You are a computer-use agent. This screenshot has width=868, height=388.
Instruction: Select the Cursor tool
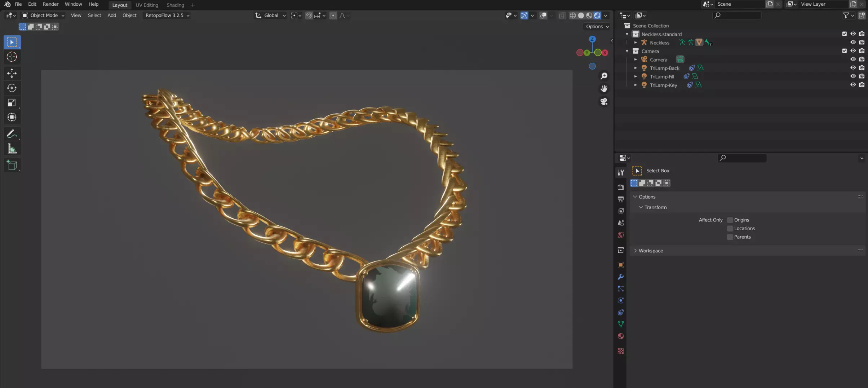coord(12,57)
